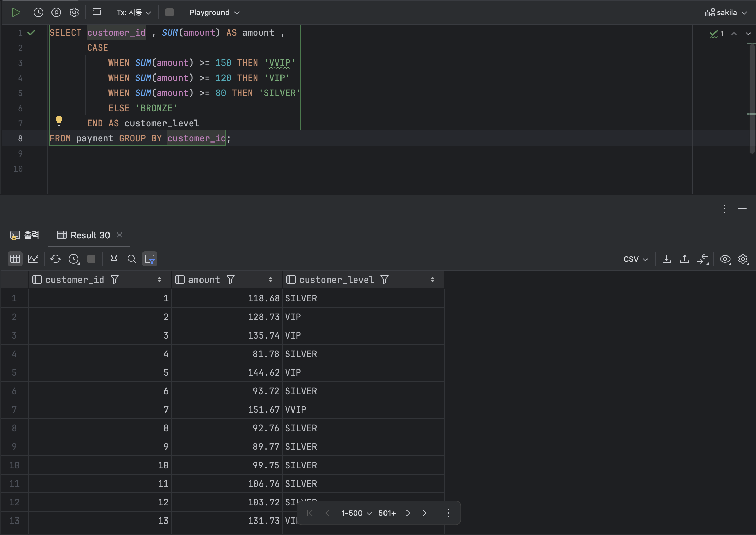
Task: Sort by customer_level column arrows
Action: [433, 280]
